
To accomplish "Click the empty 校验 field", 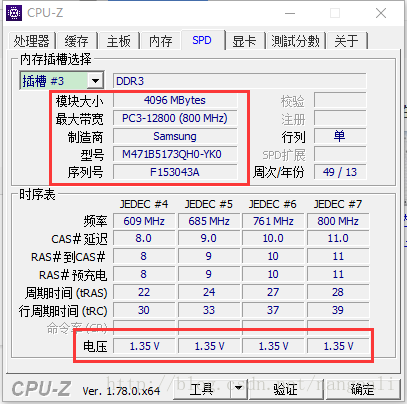I will point(340,100).
